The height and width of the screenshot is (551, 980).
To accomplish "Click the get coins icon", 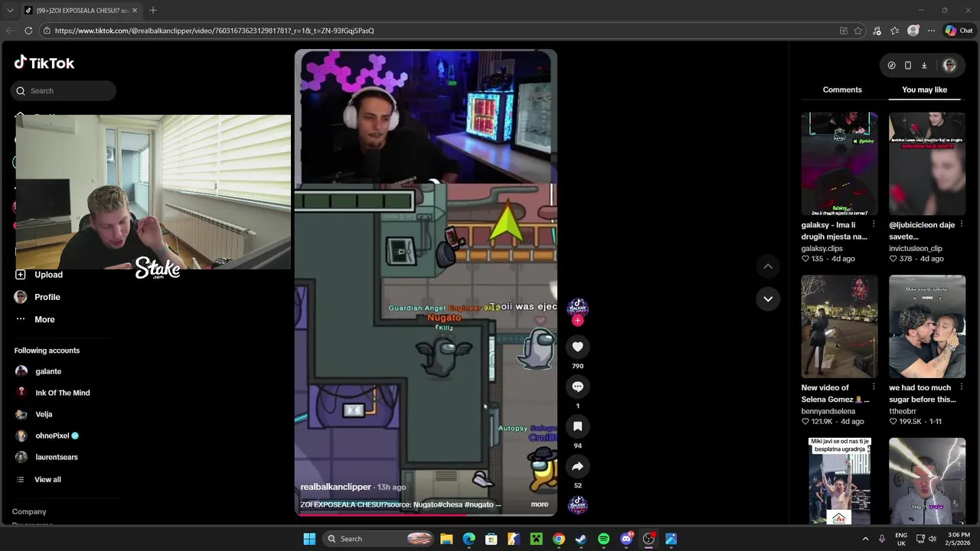I will 891,65.
